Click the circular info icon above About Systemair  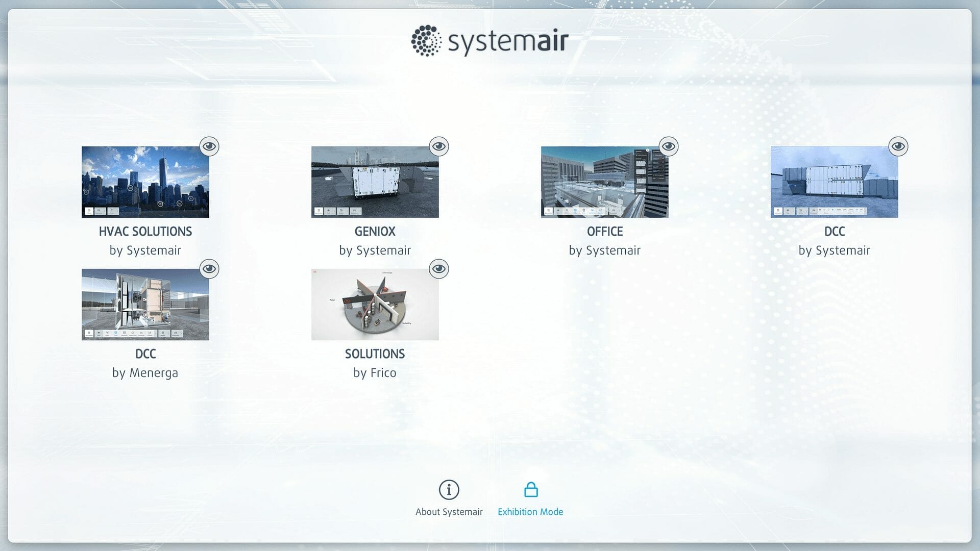coord(449,489)
